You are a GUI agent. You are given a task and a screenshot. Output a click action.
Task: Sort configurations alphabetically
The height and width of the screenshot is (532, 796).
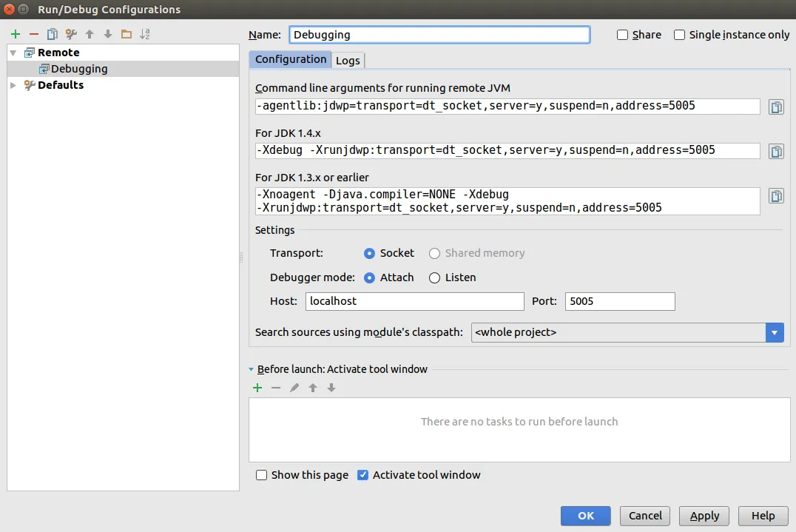pos(145,34)
